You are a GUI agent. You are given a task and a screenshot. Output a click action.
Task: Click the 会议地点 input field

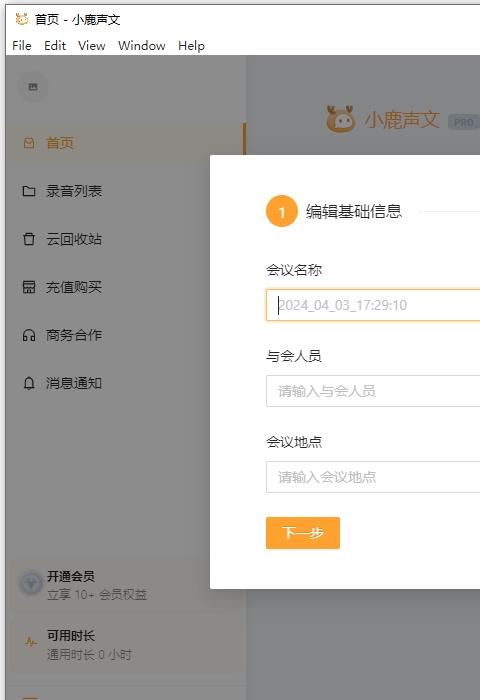373,477
